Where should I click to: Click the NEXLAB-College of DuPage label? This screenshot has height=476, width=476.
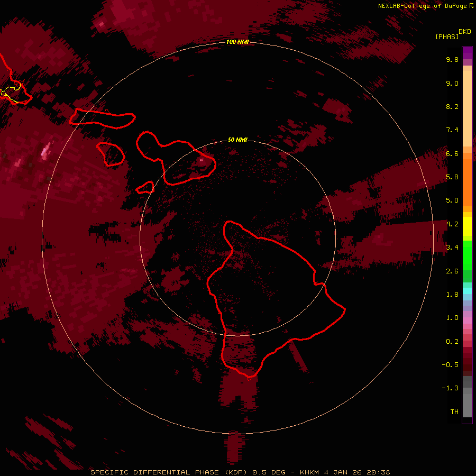pyautogui.click(x=422, y=6)
